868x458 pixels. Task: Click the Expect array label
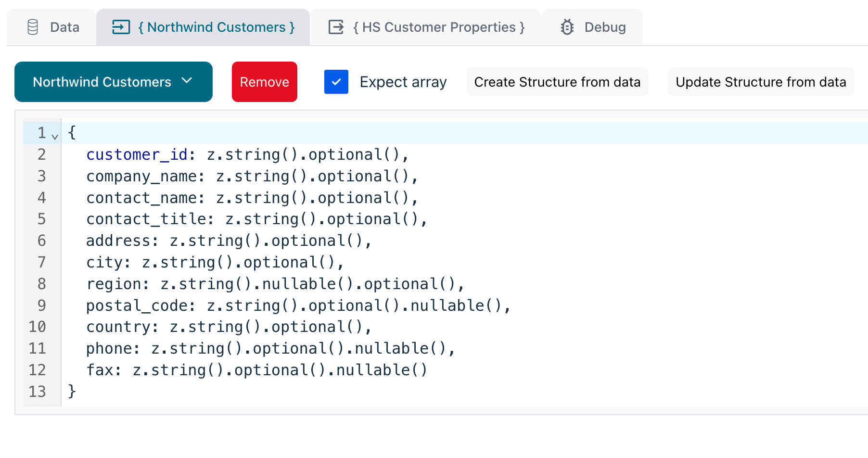[x=403, y=82]
